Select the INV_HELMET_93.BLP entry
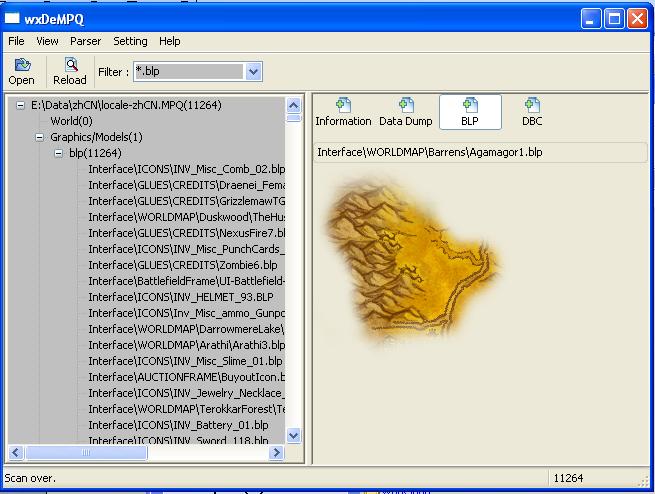Screen dimensions: 655x494 pyautogui.click(x=181, y=297)
